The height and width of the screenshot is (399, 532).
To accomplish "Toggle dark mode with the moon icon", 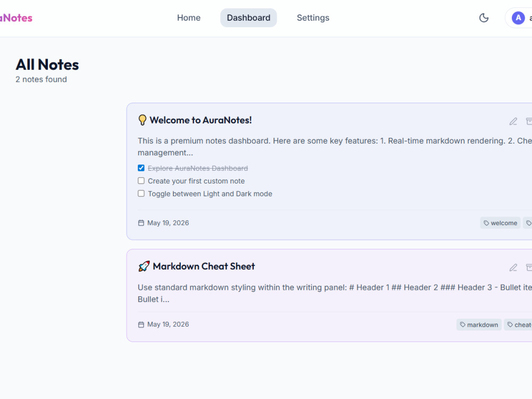I will pyautogui.click(x=484, y=18).
